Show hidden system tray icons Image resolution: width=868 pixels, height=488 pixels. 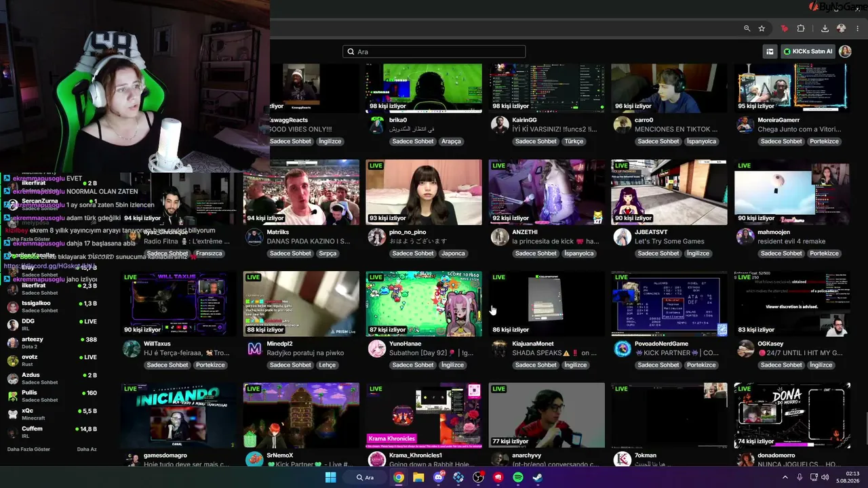point(785,477)
